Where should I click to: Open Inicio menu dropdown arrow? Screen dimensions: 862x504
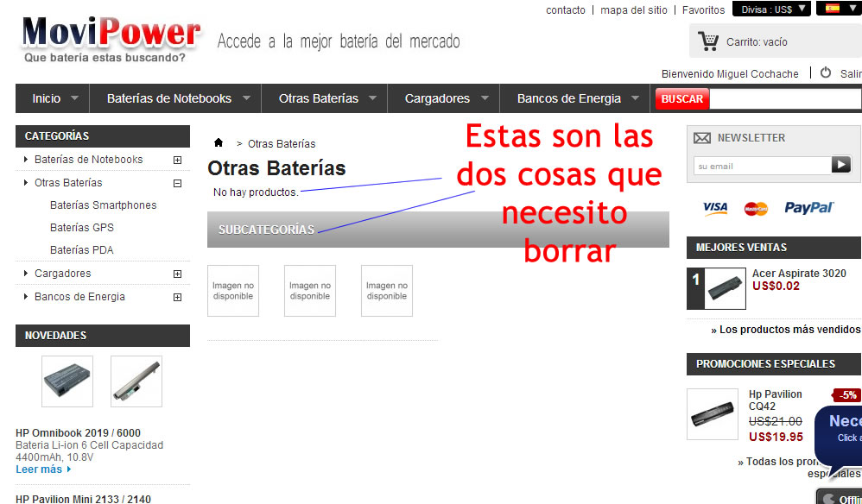(75, 98)
